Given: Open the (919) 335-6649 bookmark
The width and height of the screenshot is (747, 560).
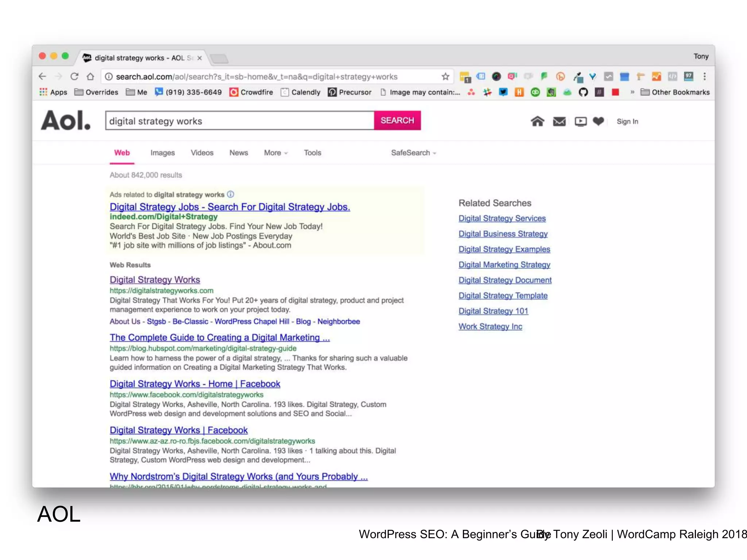Looking at the screenshot, I should [188, 92].
